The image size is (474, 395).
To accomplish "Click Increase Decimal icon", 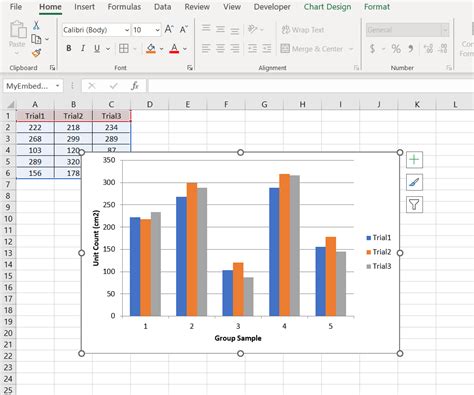I will click(x=428, y=49).
